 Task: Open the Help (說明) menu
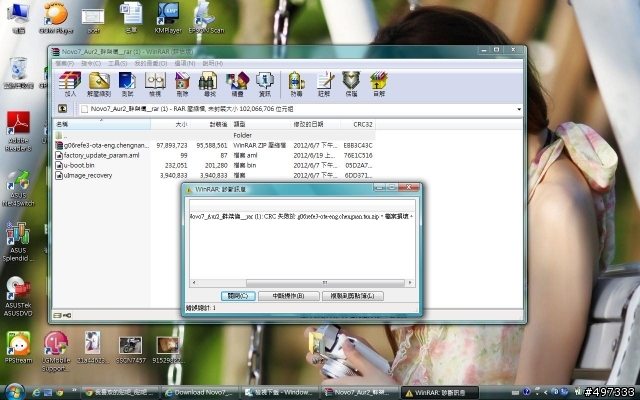(213, 64)
